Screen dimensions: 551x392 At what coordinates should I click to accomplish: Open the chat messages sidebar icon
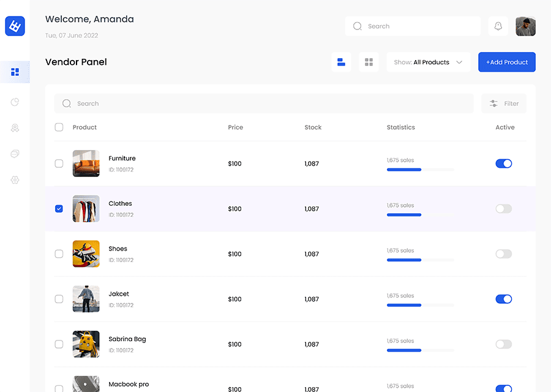point(15,154)
